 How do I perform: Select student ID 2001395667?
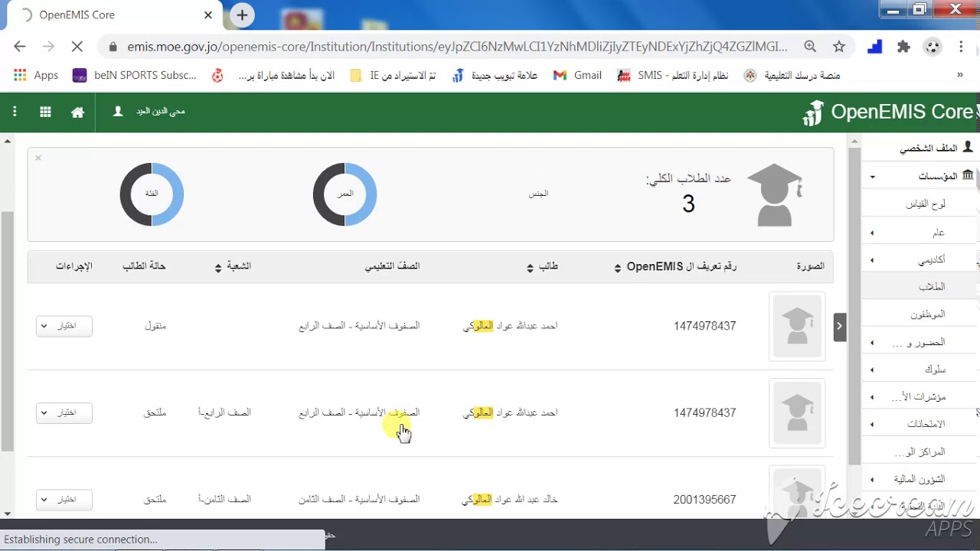(704, 500)
